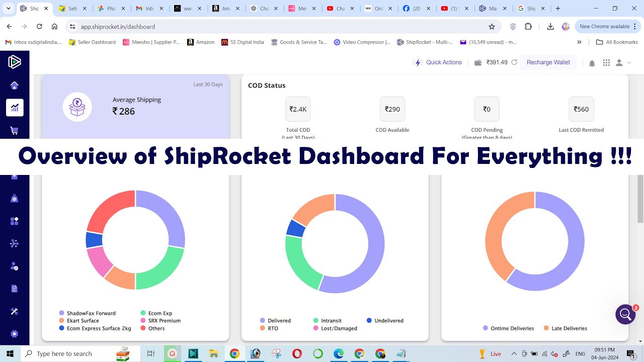644x362 pixels.
Task: Click the network nodes sidebar icon
Action: coord(15,244)
